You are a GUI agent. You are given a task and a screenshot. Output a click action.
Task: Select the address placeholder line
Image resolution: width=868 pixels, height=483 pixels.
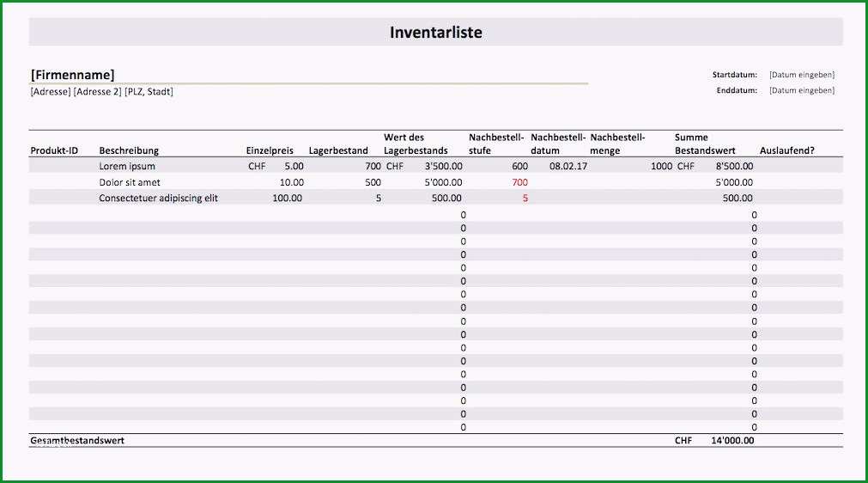click(x=102, y=91)
